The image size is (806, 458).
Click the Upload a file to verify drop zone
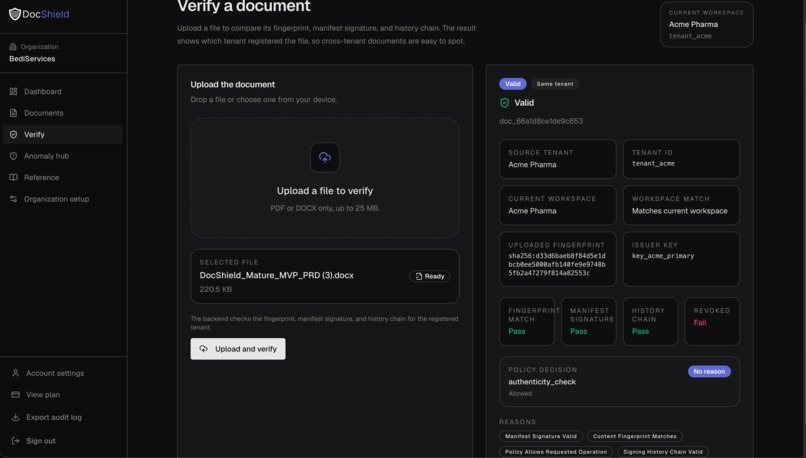(x=325, y=178)
